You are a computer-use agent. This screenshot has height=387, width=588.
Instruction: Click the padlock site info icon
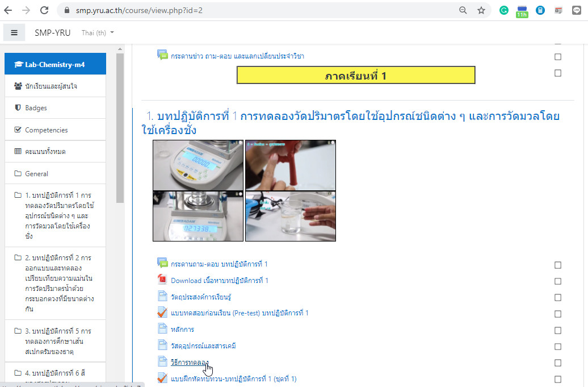tap(67, 10)
